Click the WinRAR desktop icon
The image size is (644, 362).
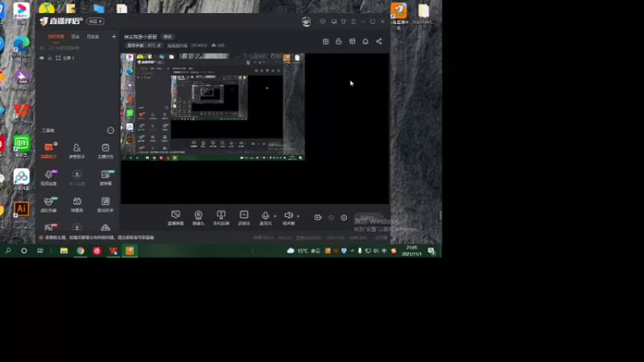pos(22,80)
